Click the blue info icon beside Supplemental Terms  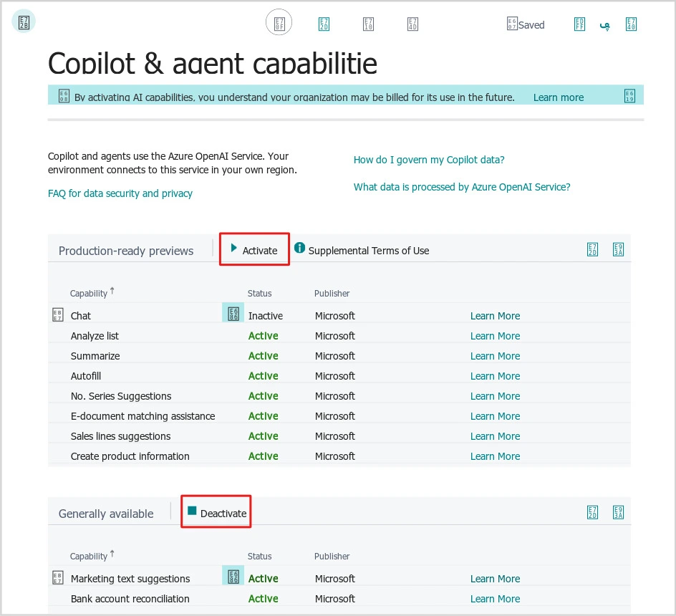[x=299, y=248]
